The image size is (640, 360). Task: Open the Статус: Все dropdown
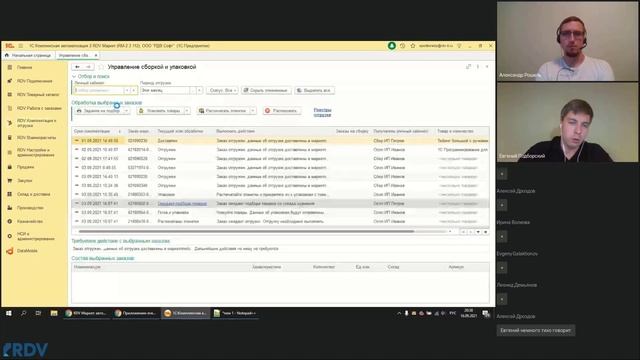point(222,90)
